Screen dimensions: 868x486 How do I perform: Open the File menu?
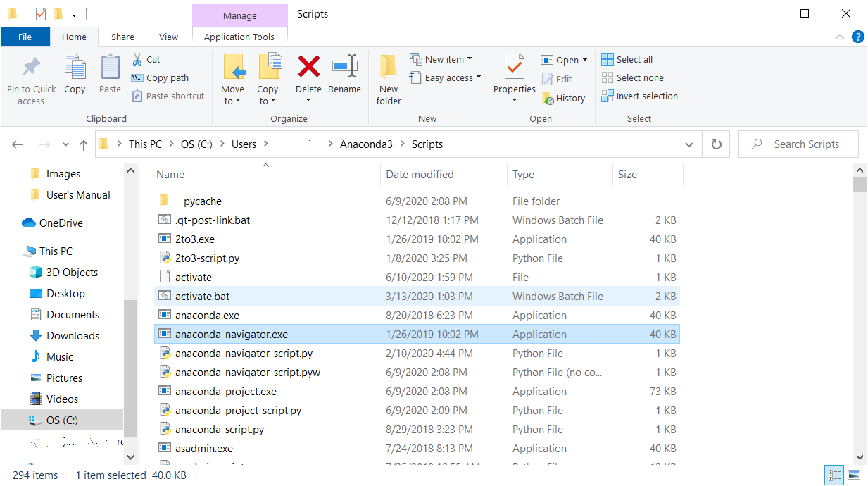click(x=25, y=36)
